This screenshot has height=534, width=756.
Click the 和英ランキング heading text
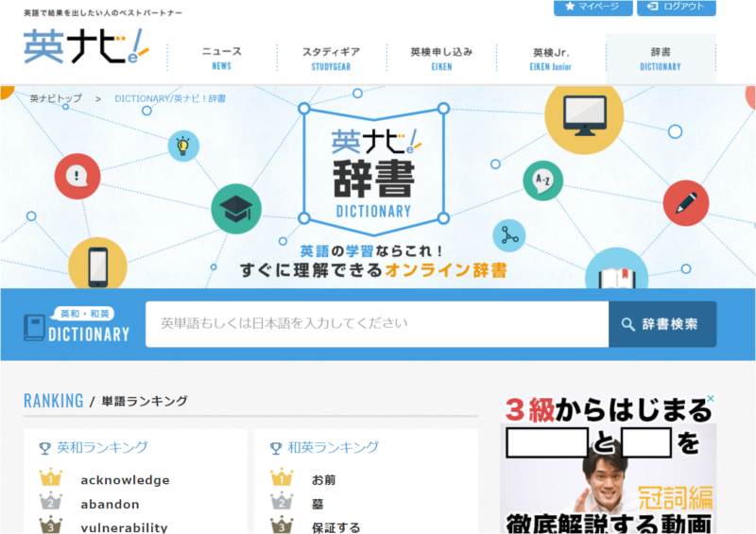point(334,448)
